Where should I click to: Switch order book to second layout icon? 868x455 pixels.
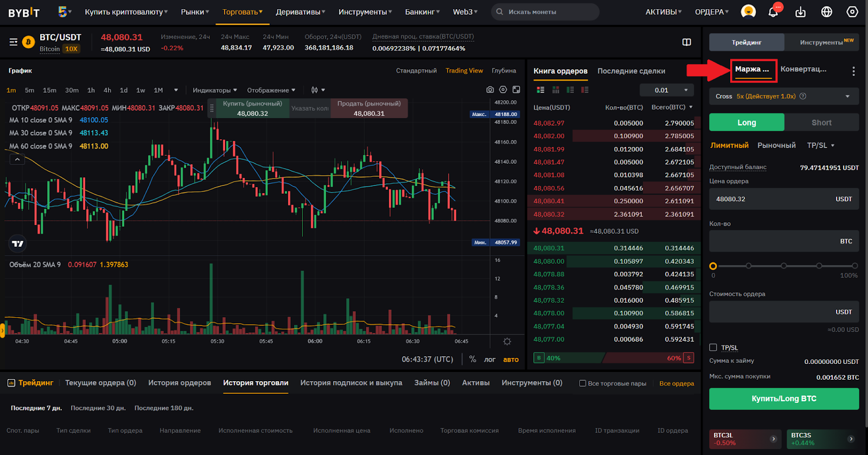click(556, 90)
